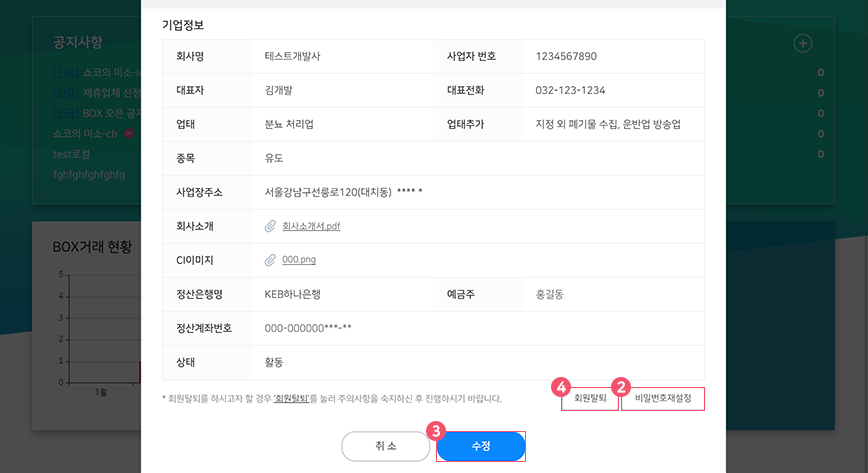The image size is (868, 473).
Task: Click the paperclip icon beside 000.png
Action: (x=270, y=260)
